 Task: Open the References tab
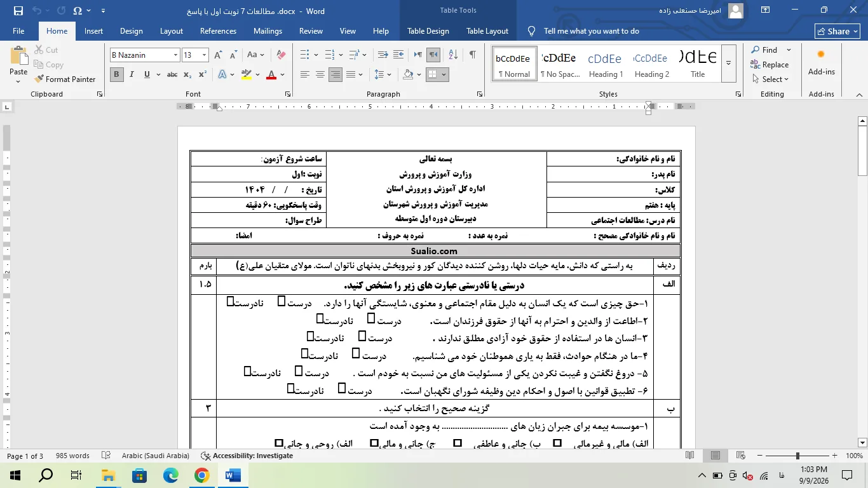click(218, 31)
